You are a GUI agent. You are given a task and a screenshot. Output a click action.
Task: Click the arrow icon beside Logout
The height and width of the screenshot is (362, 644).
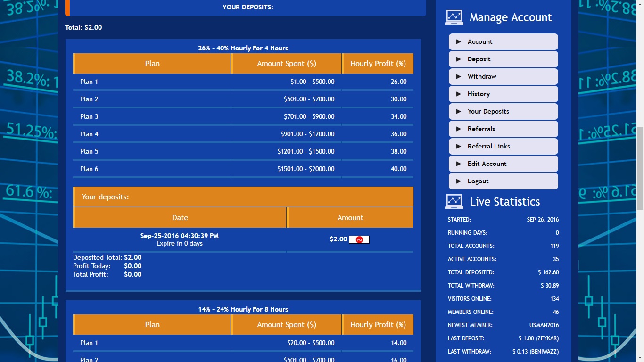(x=458, y=181)
